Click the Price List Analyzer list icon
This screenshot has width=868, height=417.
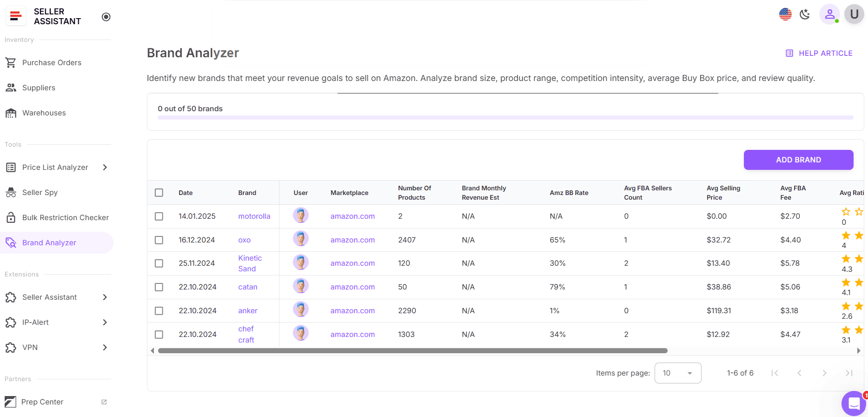(11, 167)
